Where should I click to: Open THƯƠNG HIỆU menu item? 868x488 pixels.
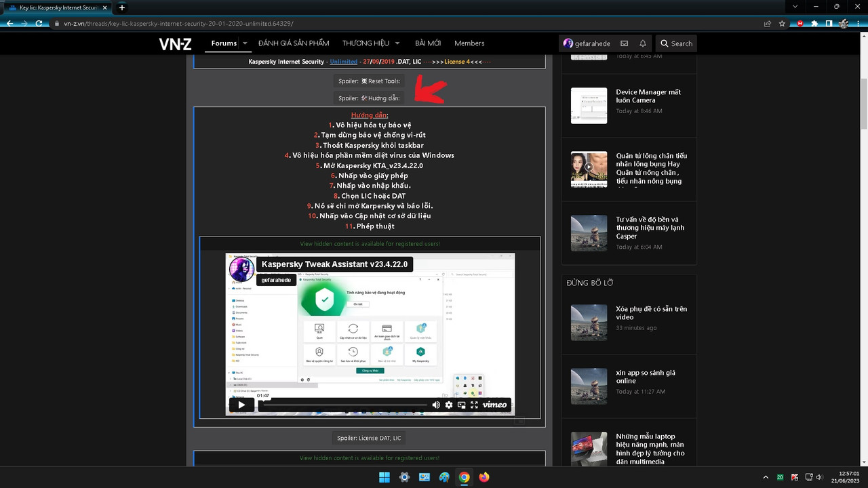point(366,43)
